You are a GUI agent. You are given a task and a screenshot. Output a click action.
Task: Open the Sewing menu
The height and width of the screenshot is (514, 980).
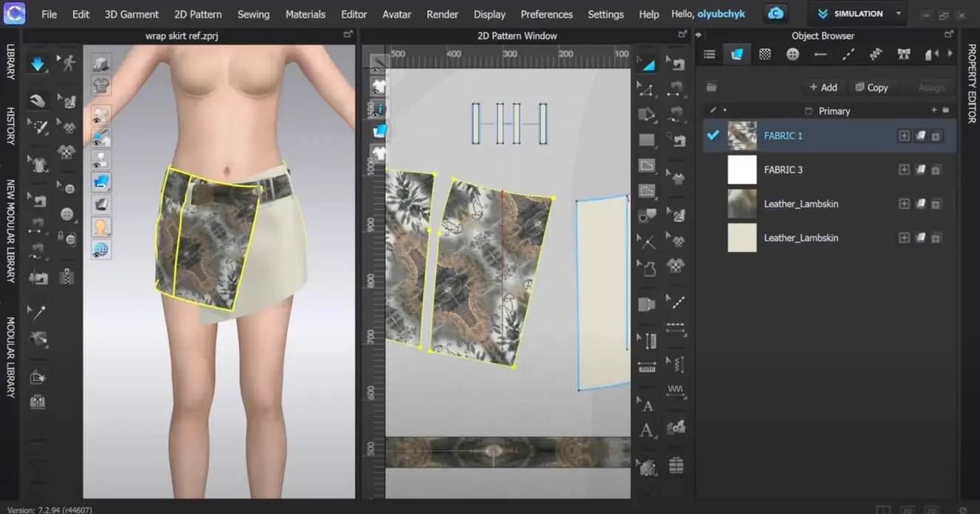[253, 14]
